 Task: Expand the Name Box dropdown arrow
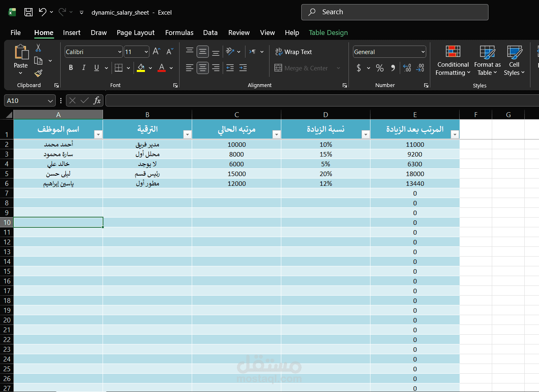(x=50, y=100)
